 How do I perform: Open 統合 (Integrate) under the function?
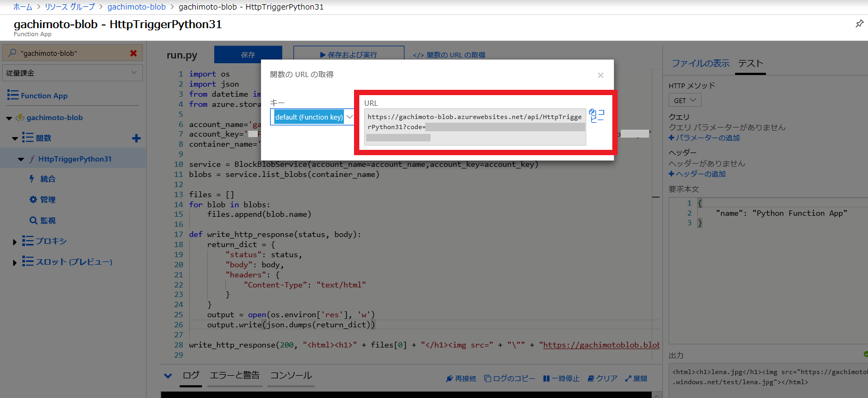tap(48, 179)
